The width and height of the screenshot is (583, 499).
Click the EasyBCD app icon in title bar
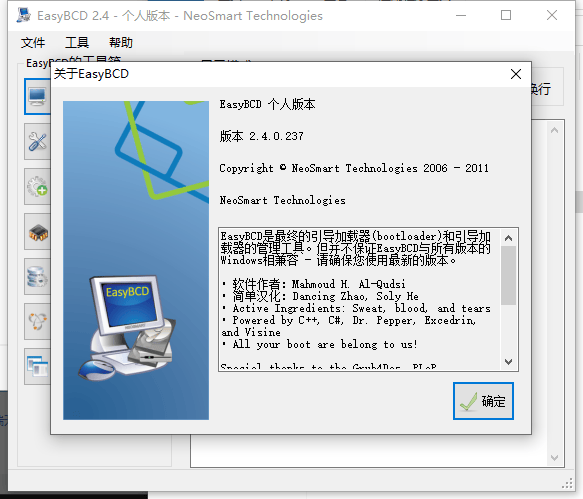click(24, 15)
